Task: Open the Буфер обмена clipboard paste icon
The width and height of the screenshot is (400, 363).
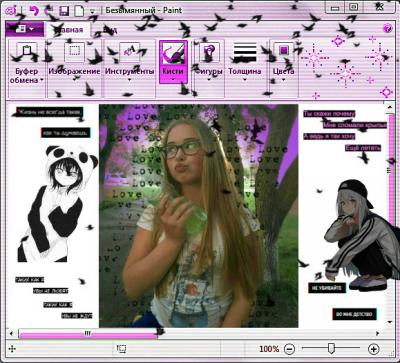Action: click(27, 51)
